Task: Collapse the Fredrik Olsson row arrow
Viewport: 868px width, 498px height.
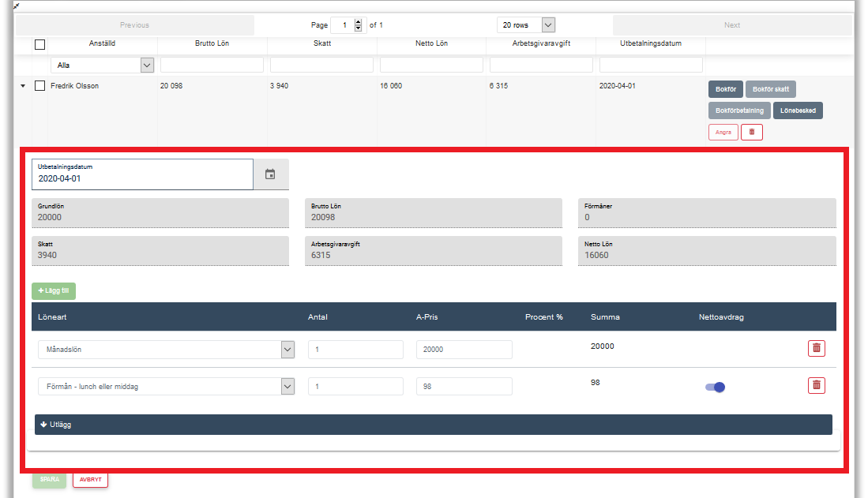Action: pos(23,86)
